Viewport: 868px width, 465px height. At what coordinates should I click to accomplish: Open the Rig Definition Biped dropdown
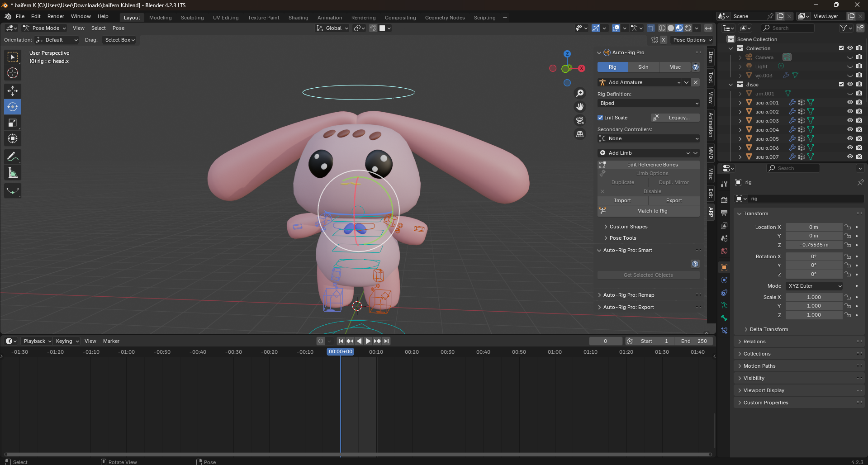[649, 103]
